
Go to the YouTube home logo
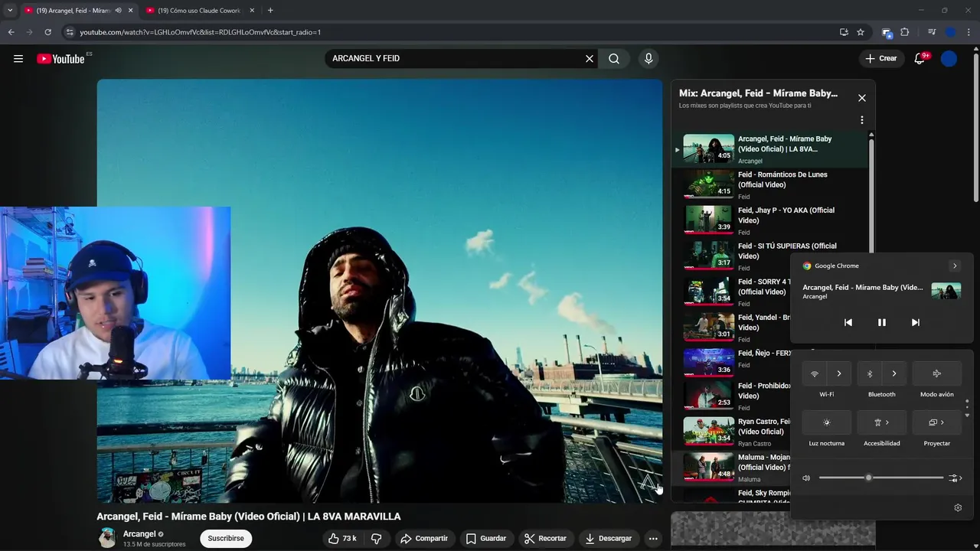click(61, 59)
